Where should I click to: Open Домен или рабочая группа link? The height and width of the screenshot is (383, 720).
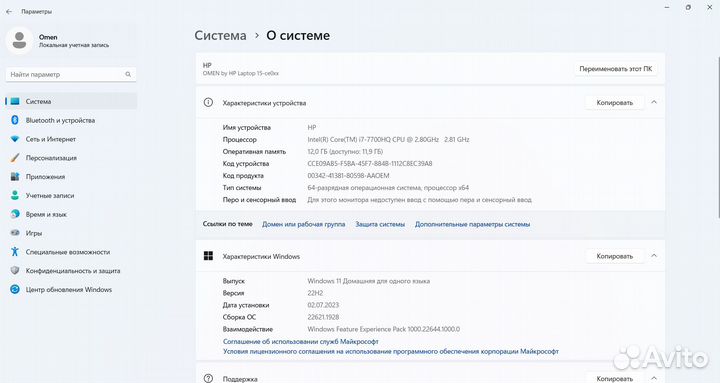point(304,224)
